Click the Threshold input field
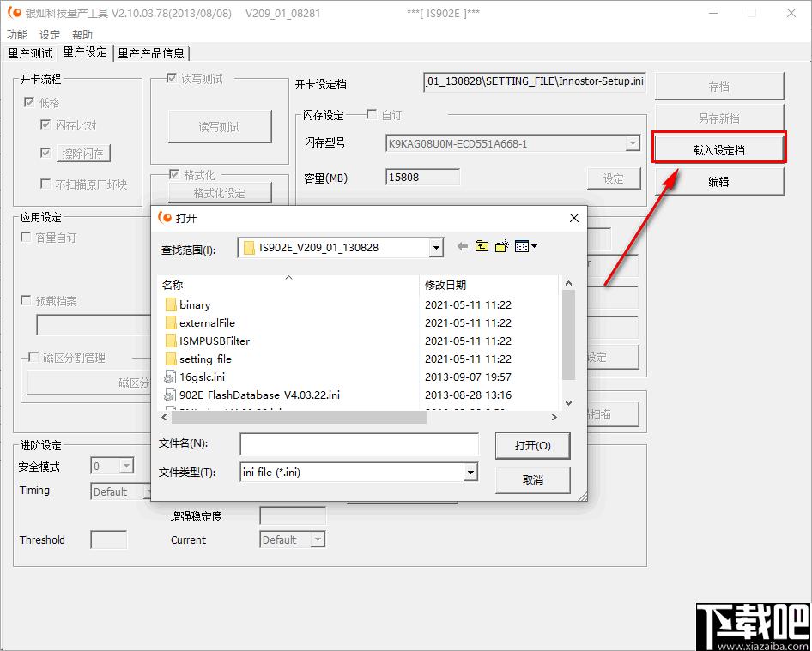 click(x=108, y=539)
